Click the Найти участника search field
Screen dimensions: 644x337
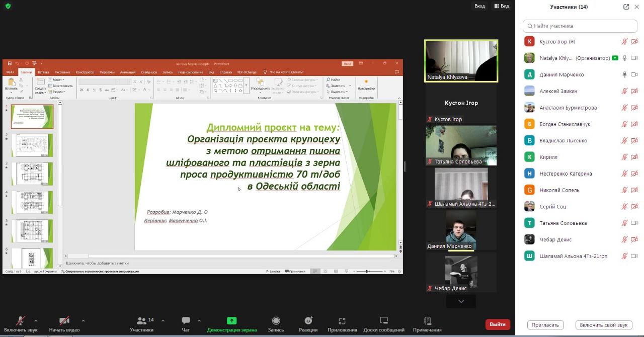tap(580, 26)
